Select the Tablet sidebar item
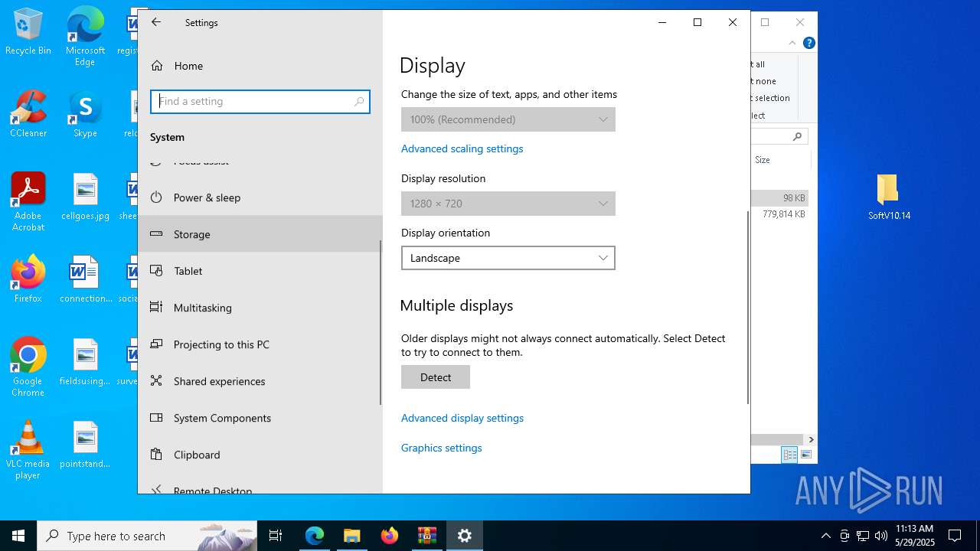 pos(188,271)
